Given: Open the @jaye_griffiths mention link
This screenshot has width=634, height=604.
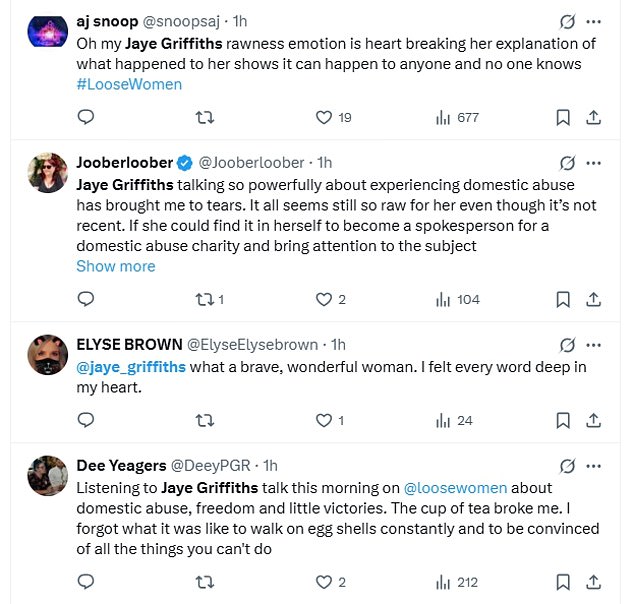Looking at the screenshot, I should (131, 367).
